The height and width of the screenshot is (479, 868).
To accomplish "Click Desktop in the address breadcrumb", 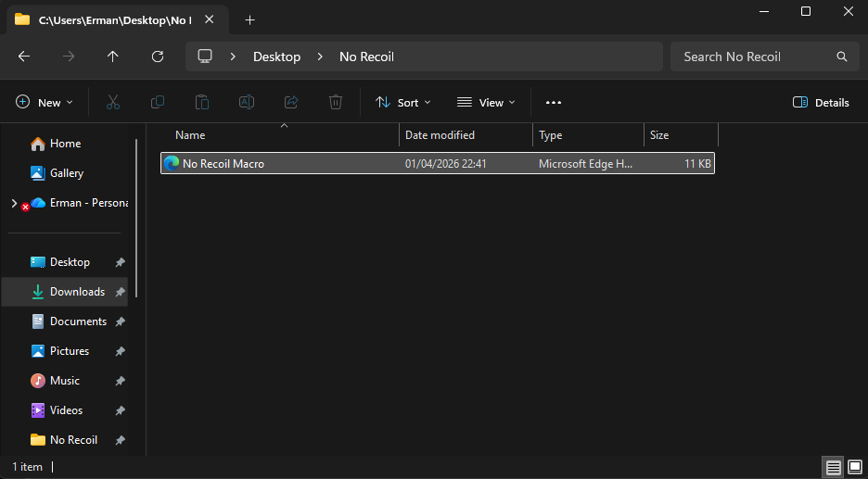I will click(x=276, y=57).
